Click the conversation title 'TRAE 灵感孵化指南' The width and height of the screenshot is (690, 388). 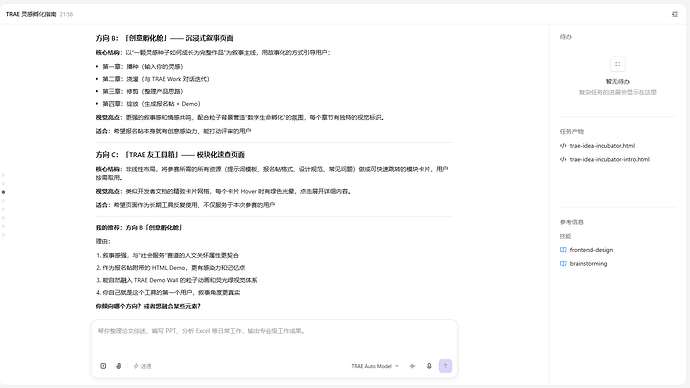pyautogui.click(x=31, y=14)
